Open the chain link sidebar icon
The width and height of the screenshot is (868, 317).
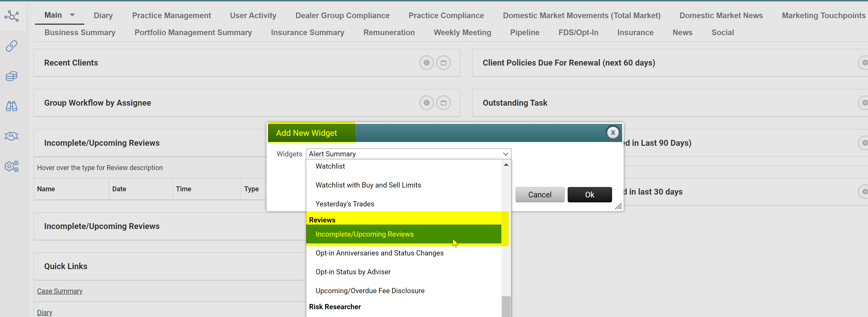pos(12,46)
